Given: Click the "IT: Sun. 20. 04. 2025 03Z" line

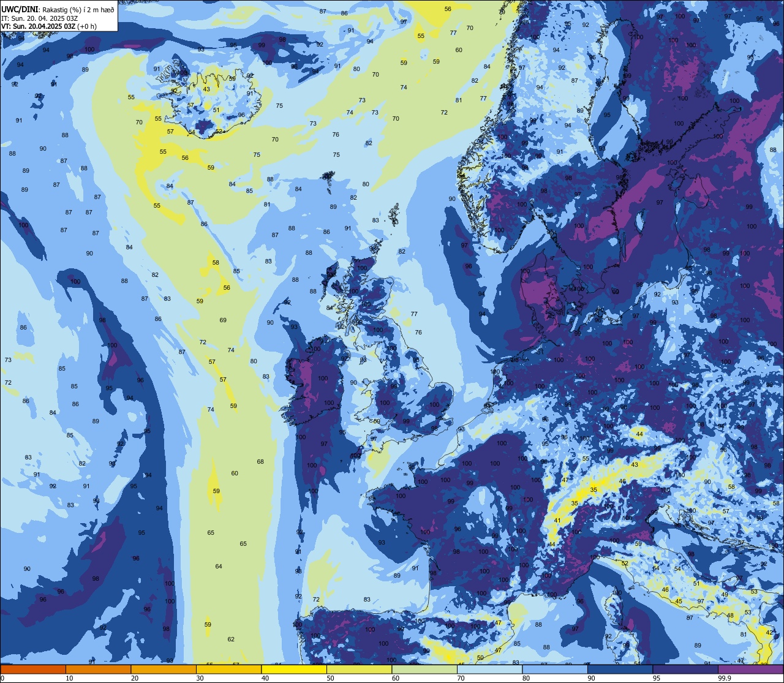Looking at the screenshot, I should 39,18.
